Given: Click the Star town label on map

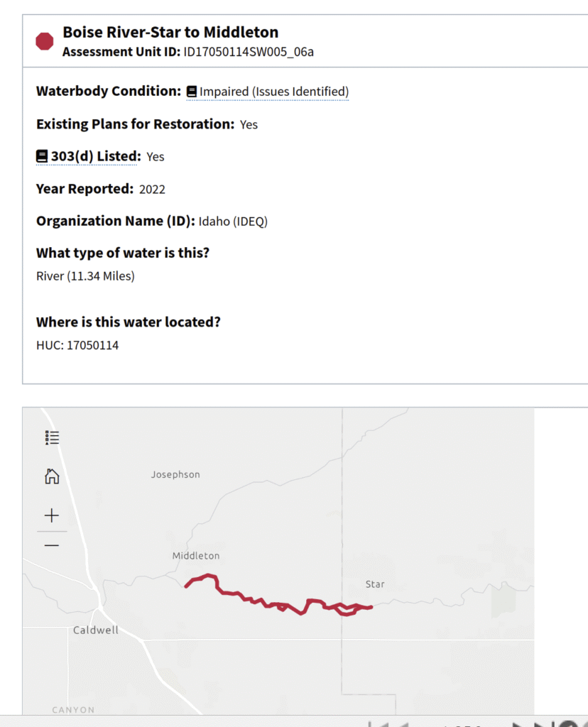Looking at the screenshot, I should 375,584.
